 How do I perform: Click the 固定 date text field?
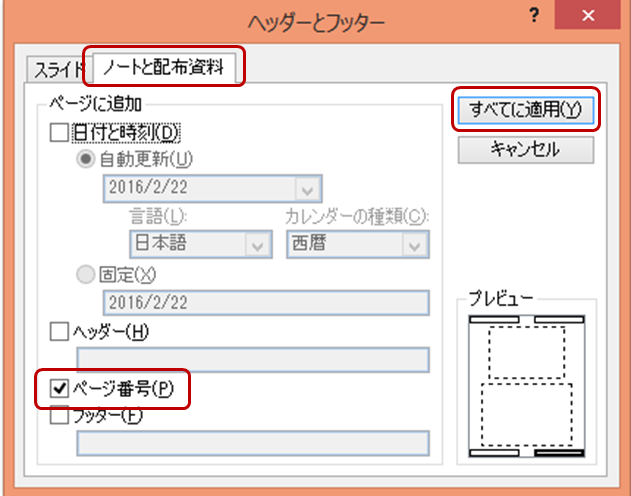[266, 303]
